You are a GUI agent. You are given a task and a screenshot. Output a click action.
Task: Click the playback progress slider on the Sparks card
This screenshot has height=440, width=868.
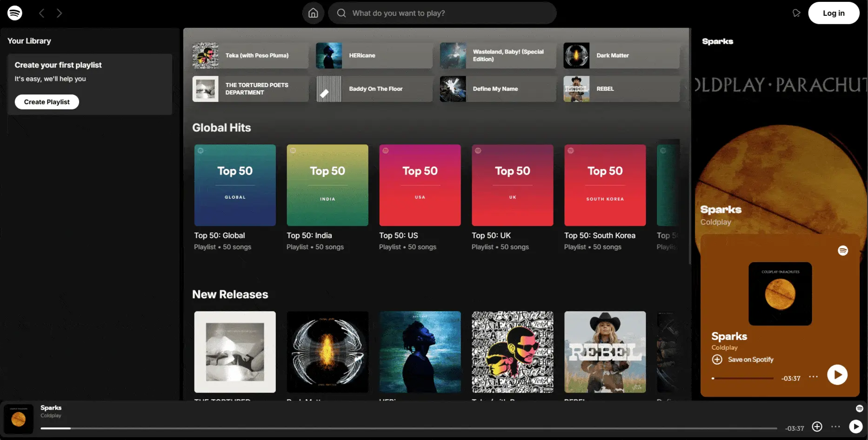[x=743, y=378]
